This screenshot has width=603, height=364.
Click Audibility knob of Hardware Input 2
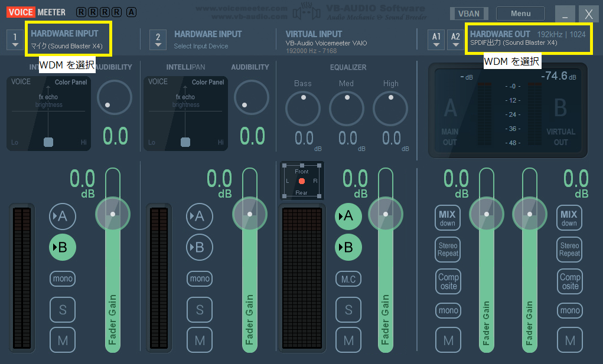click(x=252, y=97)
